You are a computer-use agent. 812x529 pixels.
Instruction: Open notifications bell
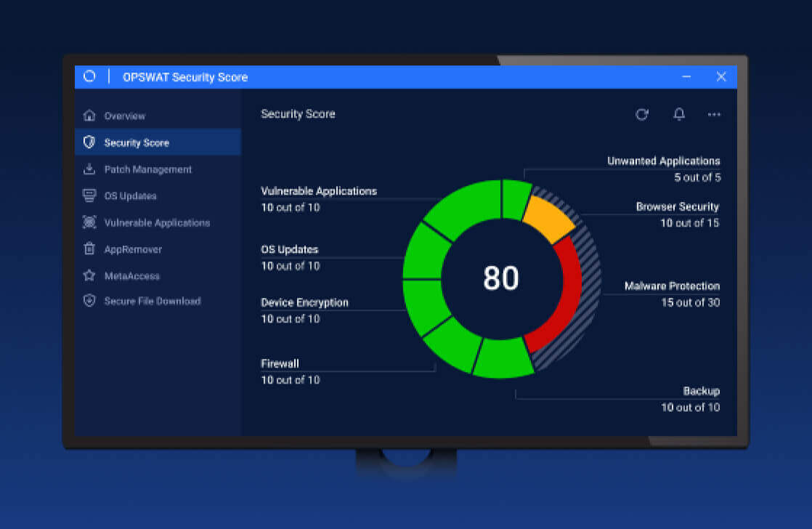(x=679, y=114)
